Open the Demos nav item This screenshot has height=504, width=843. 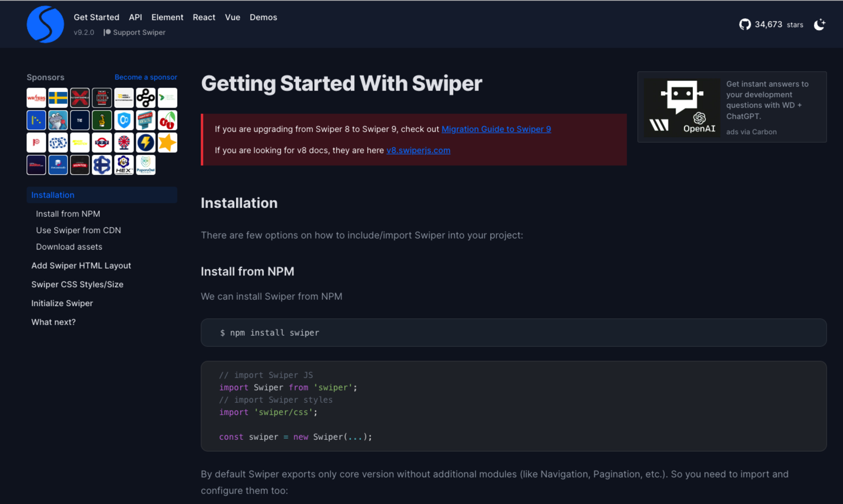263,17
